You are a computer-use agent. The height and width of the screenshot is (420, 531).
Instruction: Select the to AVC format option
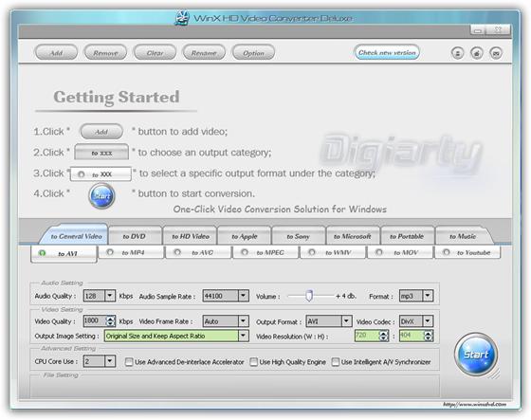pos(198,253)
